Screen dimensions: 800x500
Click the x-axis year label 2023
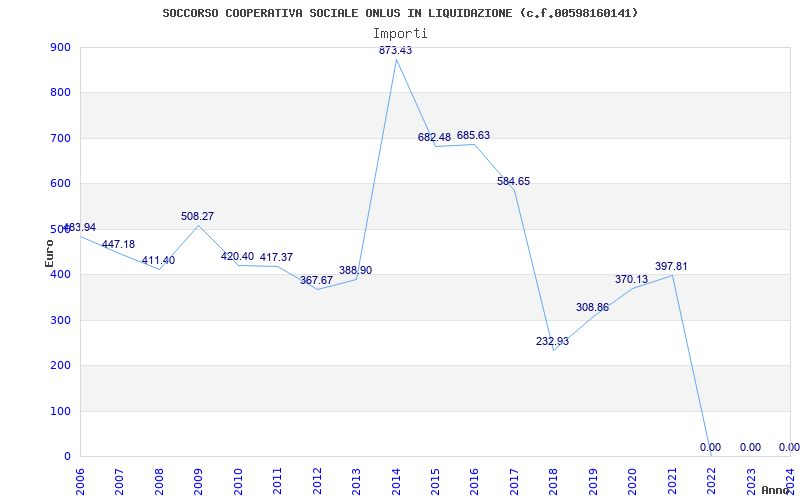tap(752, 481)
